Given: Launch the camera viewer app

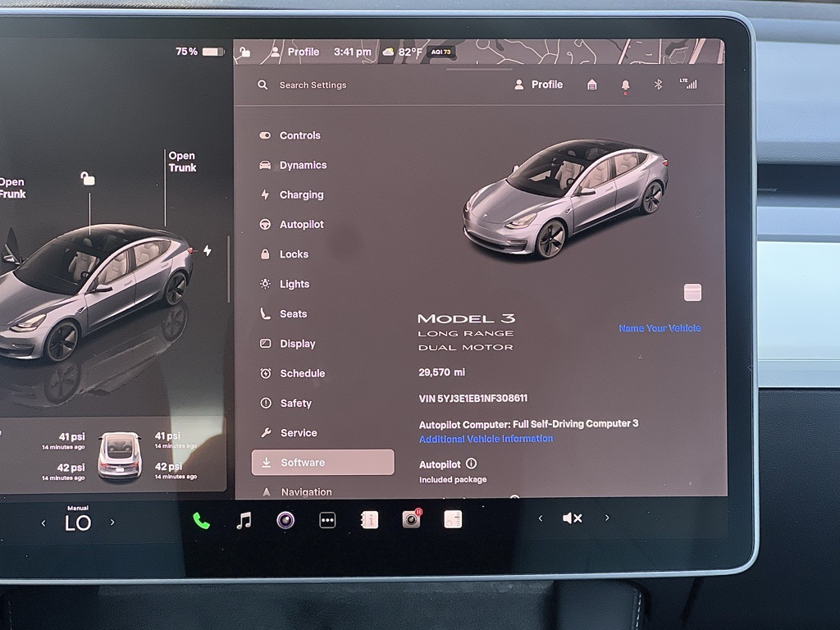Looking at the screenshot, I should [x=285, y=519].
